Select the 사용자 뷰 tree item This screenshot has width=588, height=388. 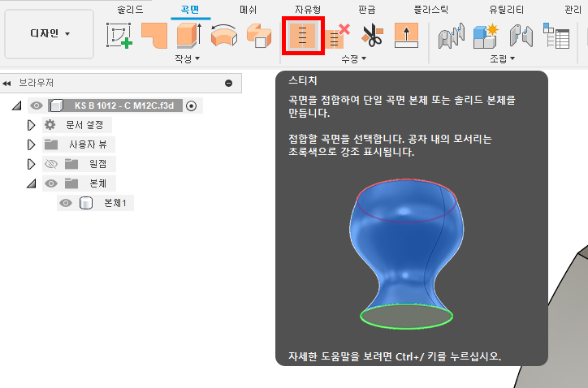click(88, 144)
